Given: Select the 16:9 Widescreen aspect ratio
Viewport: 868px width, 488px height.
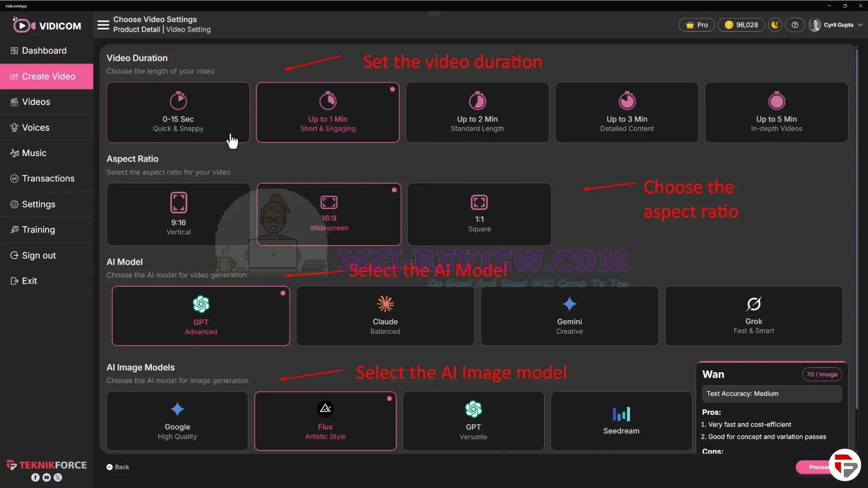Looking at the screenshot, I should click(x=329, y=214).
